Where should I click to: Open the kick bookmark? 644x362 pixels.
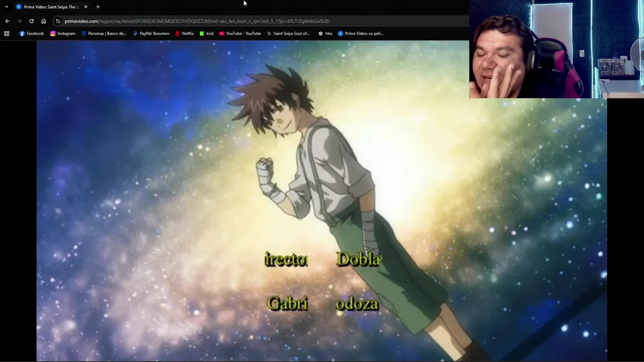[207, 34]
